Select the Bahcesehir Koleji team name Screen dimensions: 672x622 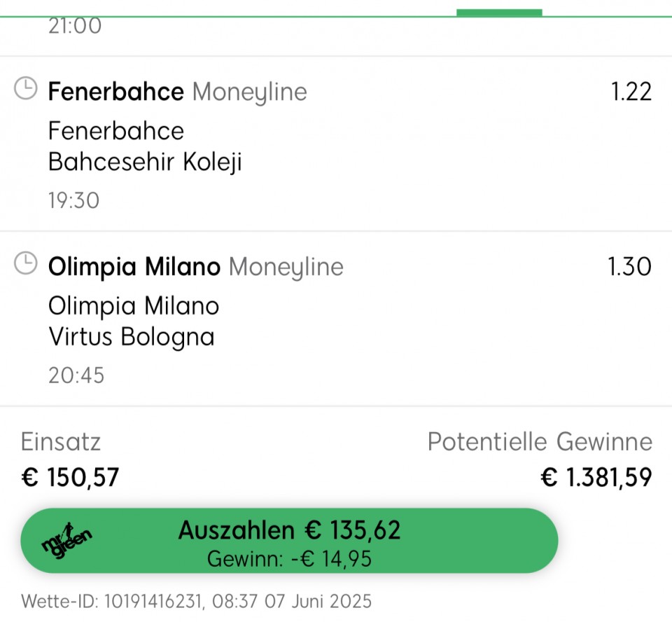tap(146, 162)
